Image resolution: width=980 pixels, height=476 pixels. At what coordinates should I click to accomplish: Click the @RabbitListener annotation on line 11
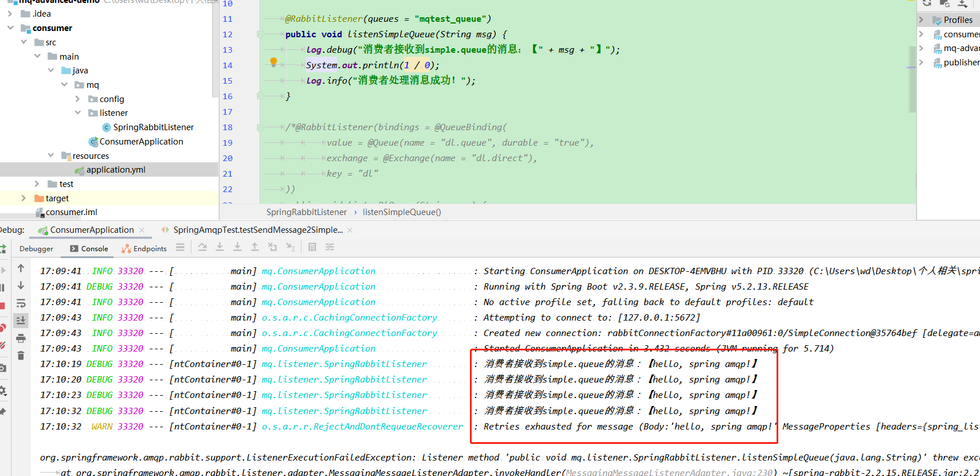pos(324,19)
